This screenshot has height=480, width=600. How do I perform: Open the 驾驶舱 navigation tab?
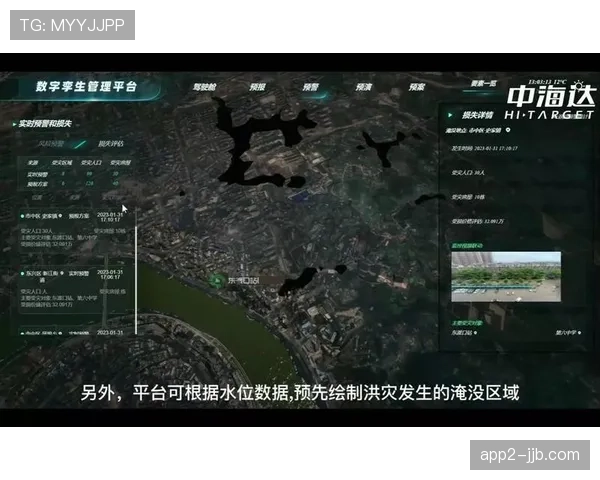click(x=204, y=87)
